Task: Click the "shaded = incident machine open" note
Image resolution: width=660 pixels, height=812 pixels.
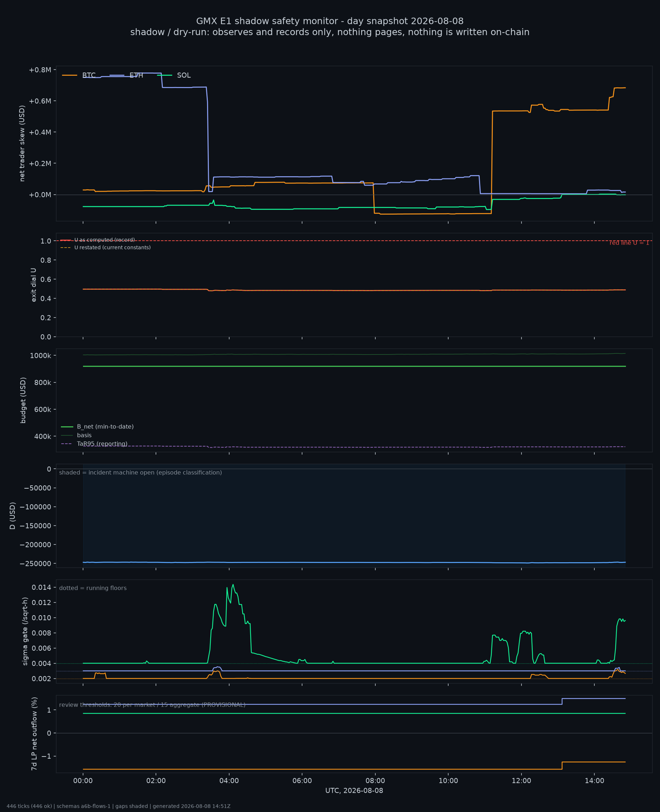Action: pos(141,473)
